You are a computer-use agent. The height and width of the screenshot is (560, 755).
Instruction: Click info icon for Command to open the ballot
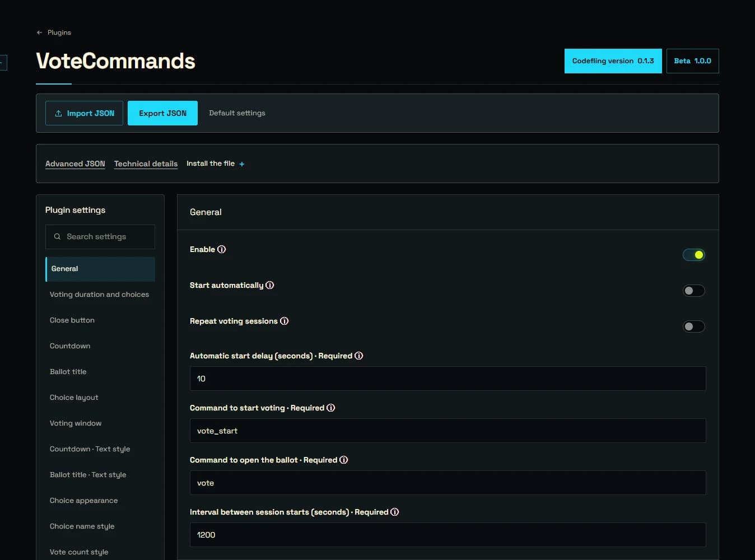coord(344,460)
